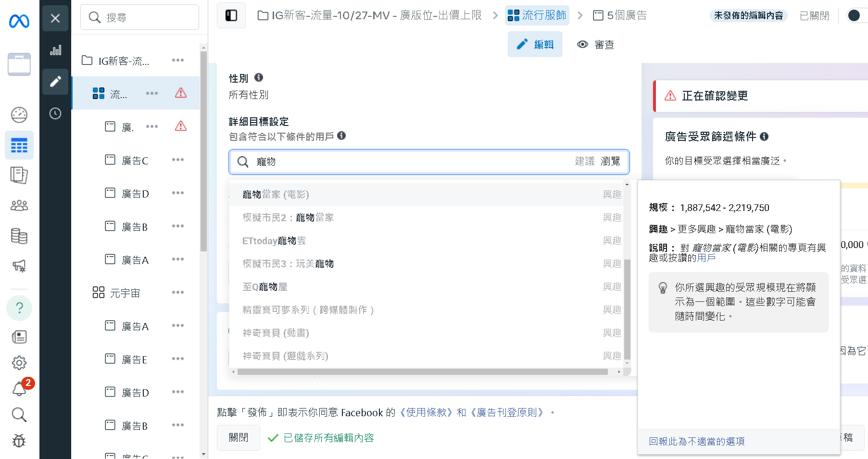Open the bar chart insights icon
The width and height of the screenshot is (868, 459).
pyautogui.click(x=55, y=50)
